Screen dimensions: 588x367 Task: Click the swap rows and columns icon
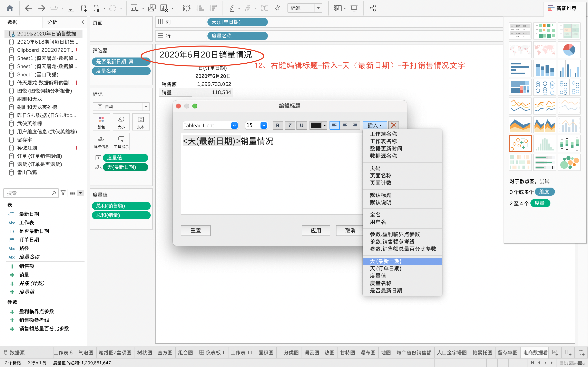pyautogui.click(x=186, y=8)
